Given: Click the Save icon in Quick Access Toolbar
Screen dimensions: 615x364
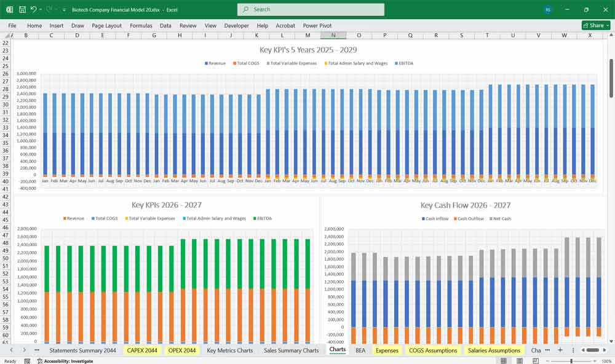Looking at the screenshot, I should tap(22, 10).
